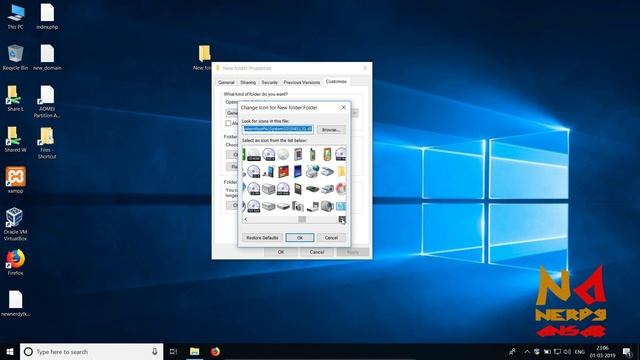Open the Security tab
Screen dimensions: 640x360
(269, 82)
